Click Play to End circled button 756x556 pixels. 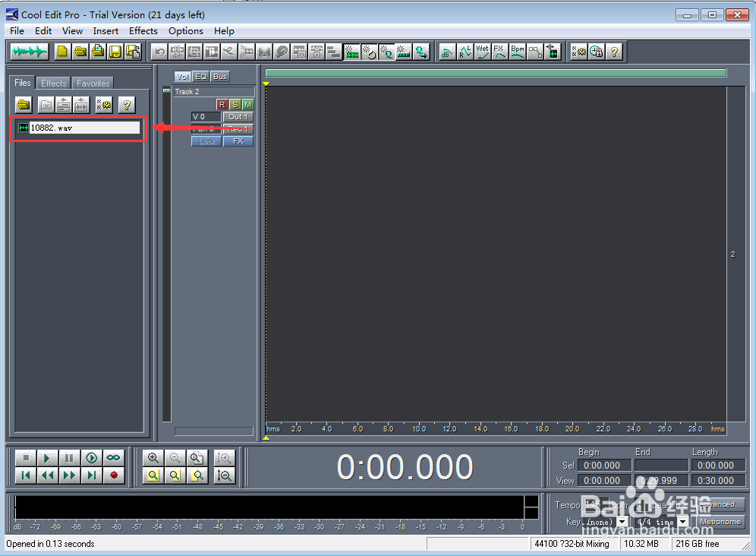coord(92,457)
